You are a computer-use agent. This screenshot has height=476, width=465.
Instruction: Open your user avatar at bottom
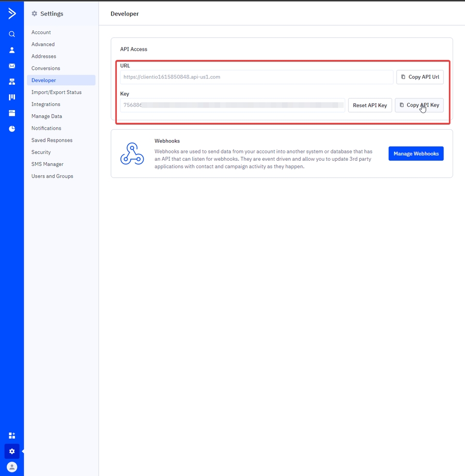[x=12, y=467]
